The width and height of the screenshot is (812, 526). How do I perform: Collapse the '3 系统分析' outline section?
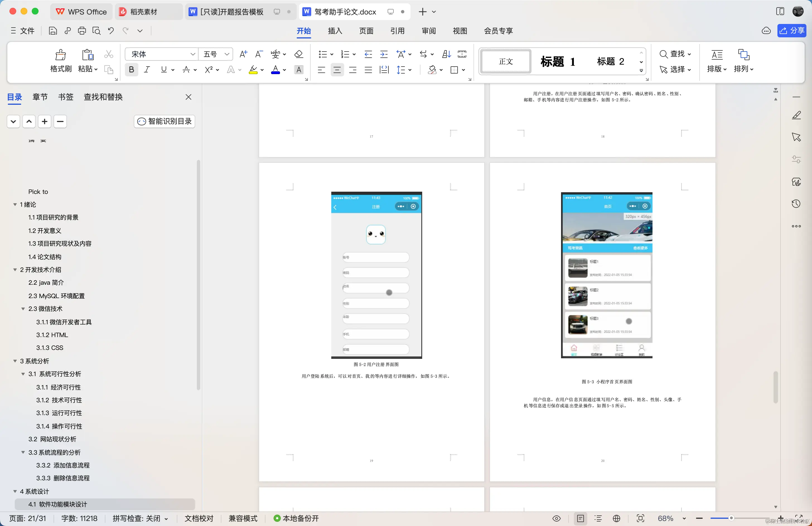tap(15, 361)
